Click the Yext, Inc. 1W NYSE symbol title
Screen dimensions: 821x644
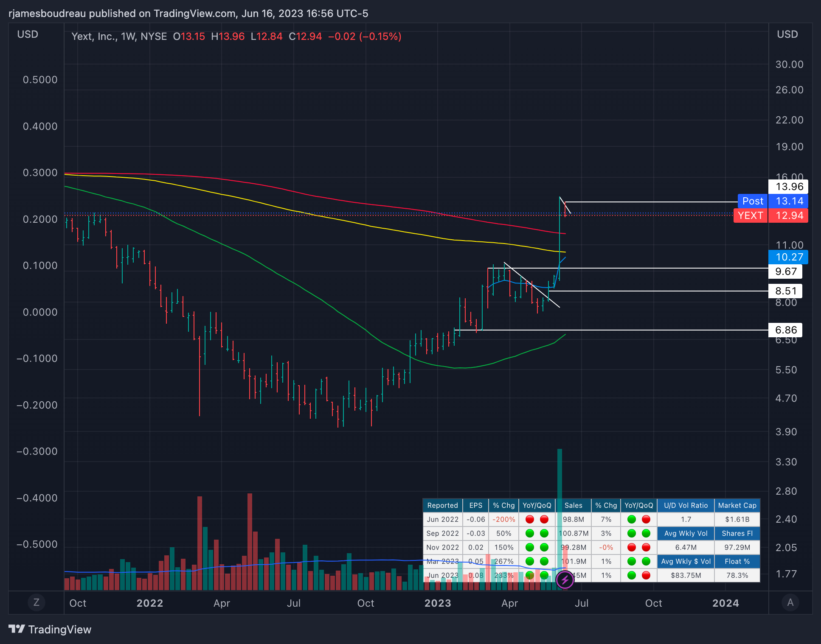click(119, 36)
